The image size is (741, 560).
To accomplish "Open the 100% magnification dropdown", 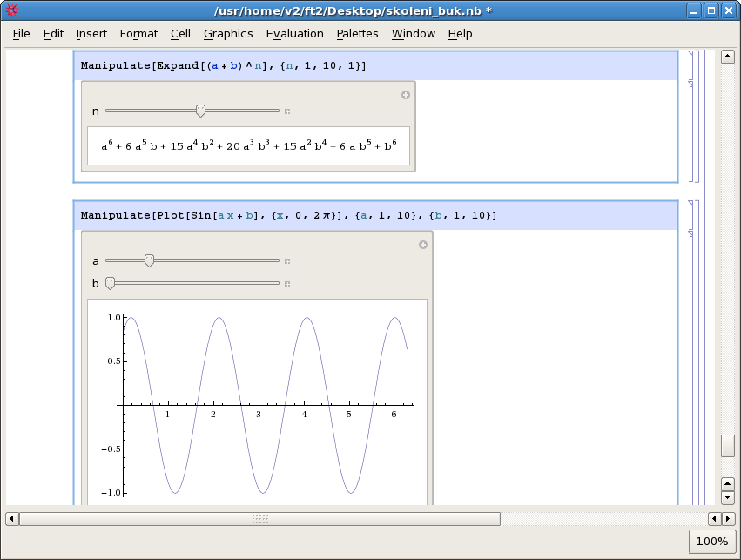I will pos(712,542).
